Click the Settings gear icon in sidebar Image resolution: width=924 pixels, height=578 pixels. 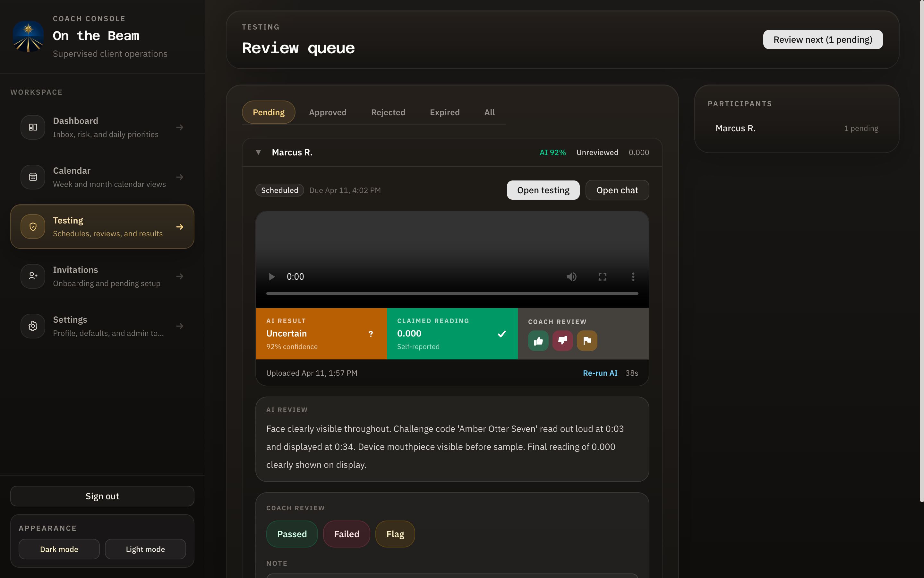tap(33, 326)
